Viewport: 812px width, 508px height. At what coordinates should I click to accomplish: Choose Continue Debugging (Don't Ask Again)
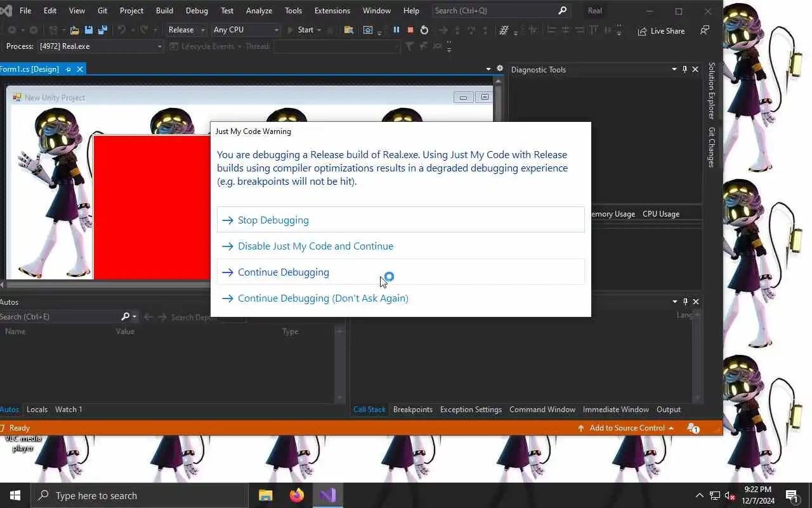coord(400,298)
